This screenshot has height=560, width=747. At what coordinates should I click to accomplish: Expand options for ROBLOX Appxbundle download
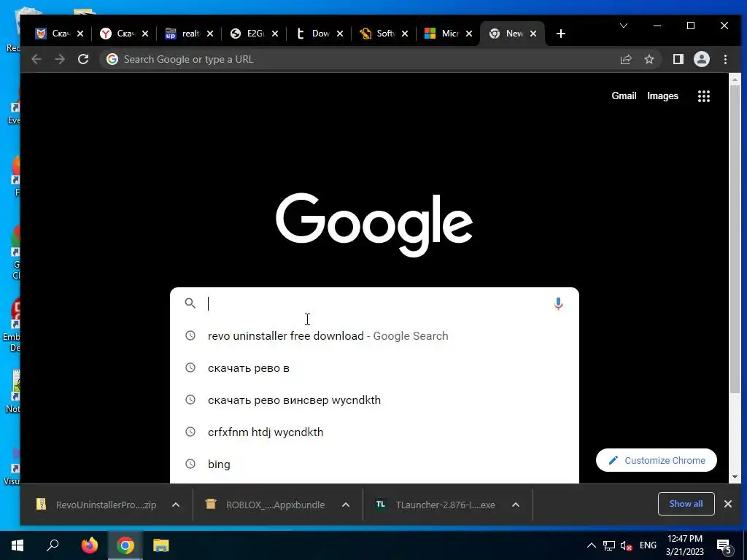[345, 505]
